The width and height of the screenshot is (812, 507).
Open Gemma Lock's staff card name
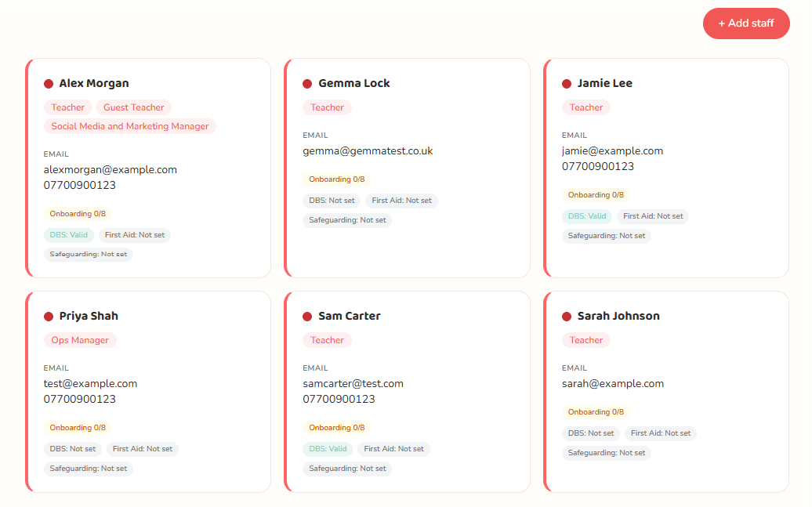point(353,83)
